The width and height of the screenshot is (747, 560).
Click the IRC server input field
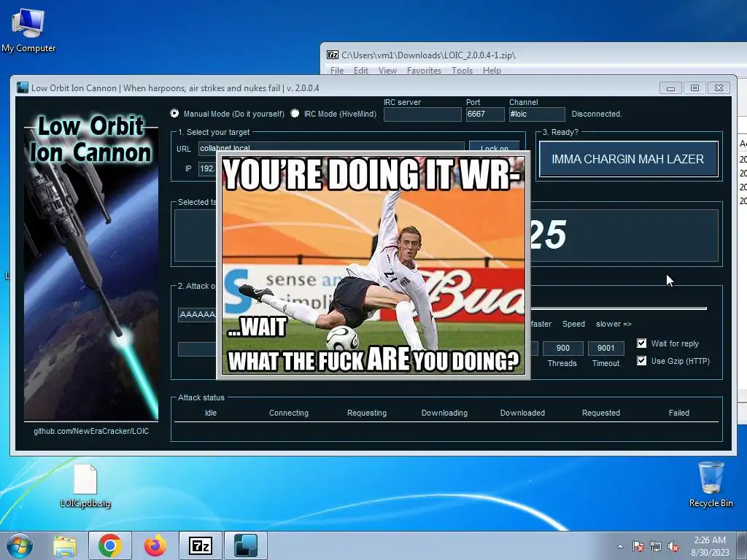click(x=422, y=114)
